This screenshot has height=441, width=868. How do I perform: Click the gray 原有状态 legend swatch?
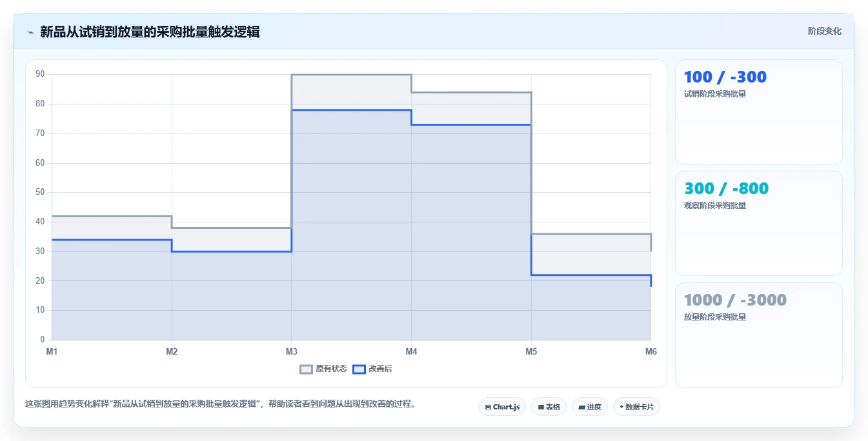(307, 369)
